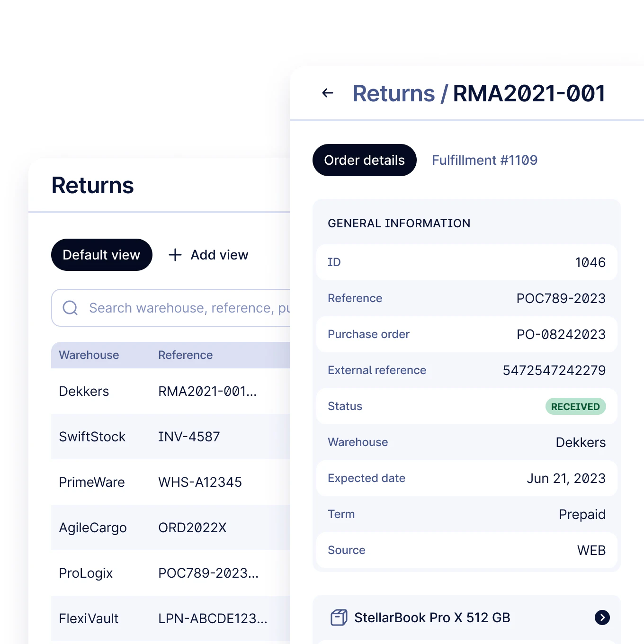The width and height of the screenshot is (644, 644).
Task: Open the external reference 5472547242279
Action: click(x=553, y=370)
